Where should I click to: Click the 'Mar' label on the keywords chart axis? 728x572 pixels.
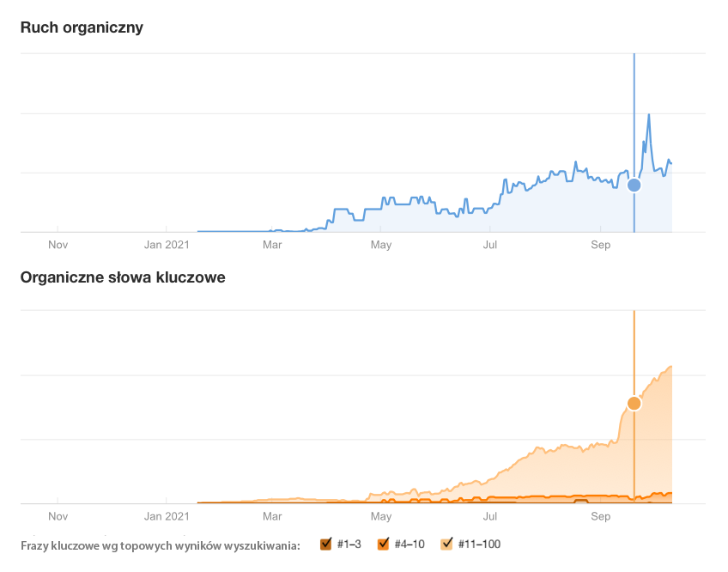(272, 517)
